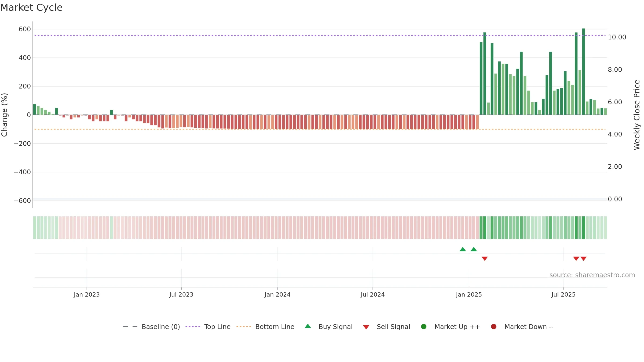Toggle the Top Line legend label

click(x=217, y=327)
